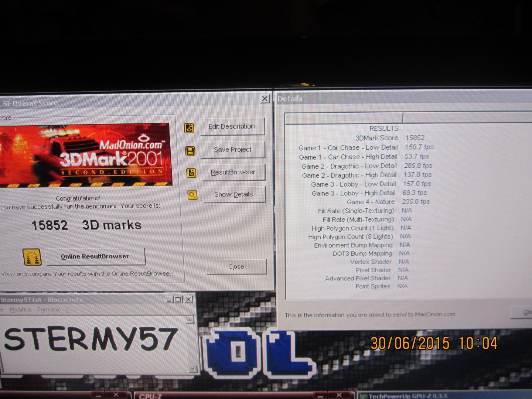Select Game 4 - Nature row

point(388,202)
